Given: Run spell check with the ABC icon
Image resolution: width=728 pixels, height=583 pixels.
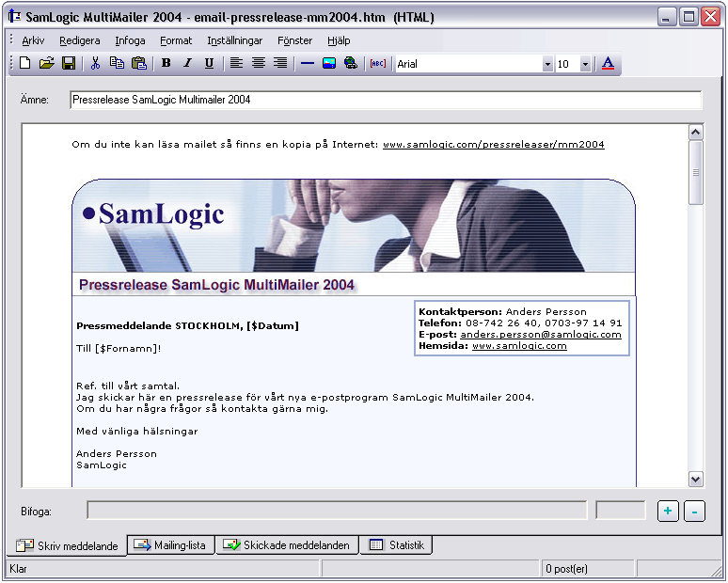Looking at the screenshot, I should (x=378, y=63).
